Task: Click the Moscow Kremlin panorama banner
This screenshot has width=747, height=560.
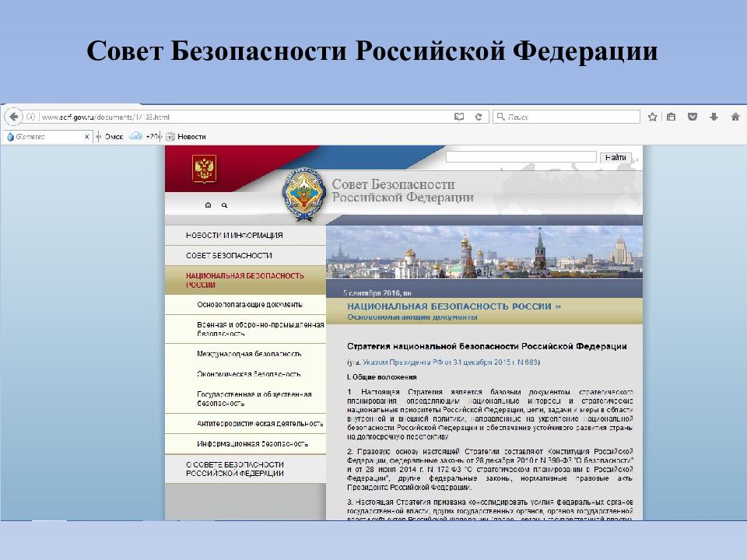Action: coord(484,252)
